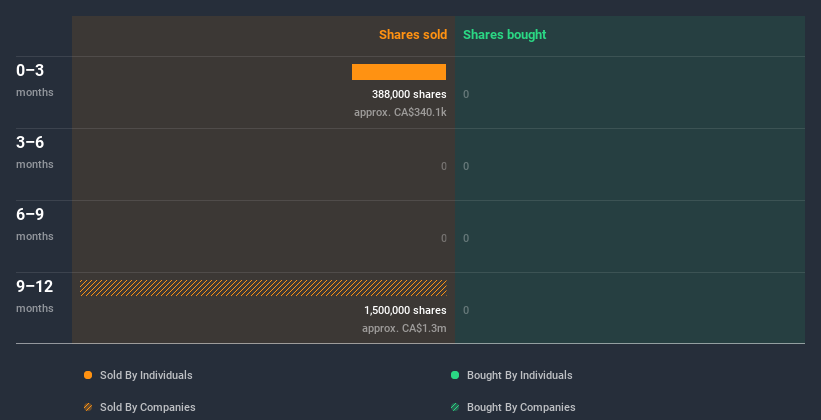The height and width of the screenshot is (420, 821).
Task: Click the Bought By Companies legend text
Action: coord(521,407)
